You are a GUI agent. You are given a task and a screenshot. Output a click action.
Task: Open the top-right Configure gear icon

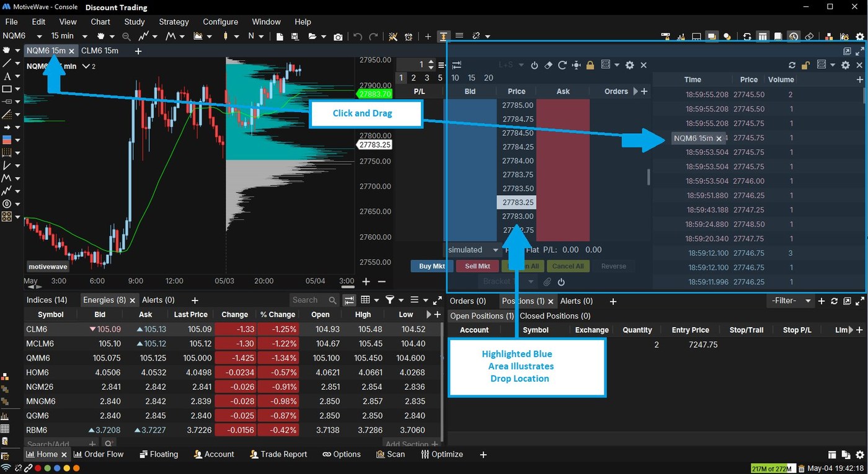tap(859, 37)
